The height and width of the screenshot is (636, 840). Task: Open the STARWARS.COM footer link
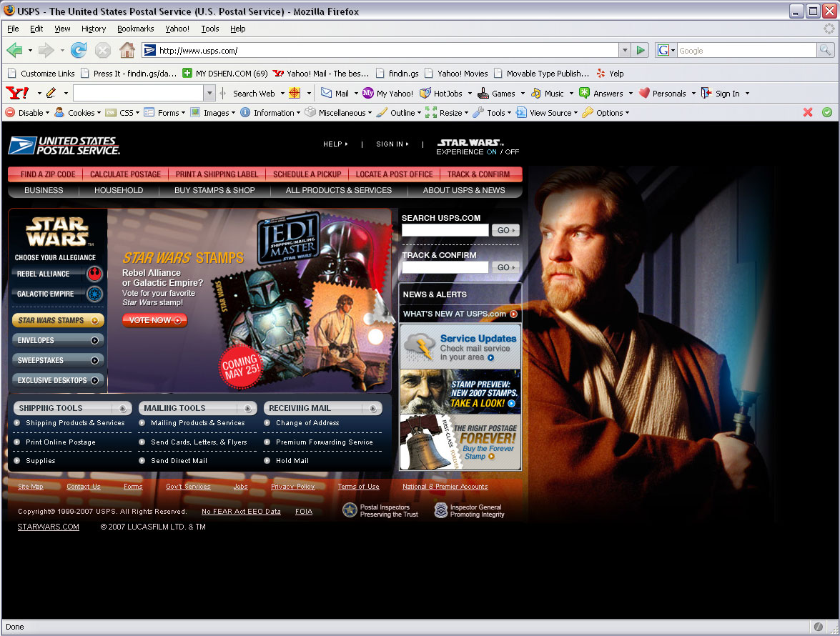(48, 527)
